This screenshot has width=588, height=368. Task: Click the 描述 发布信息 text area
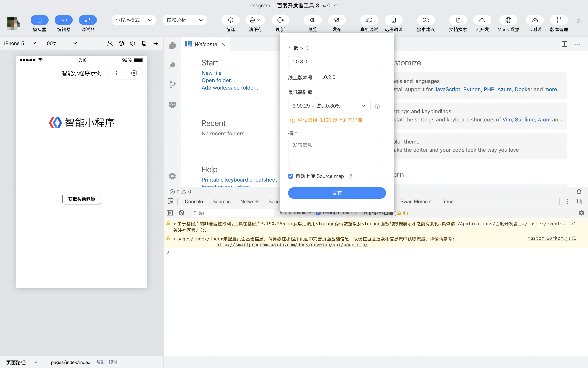pyautogui.click(x=334, y=153)
